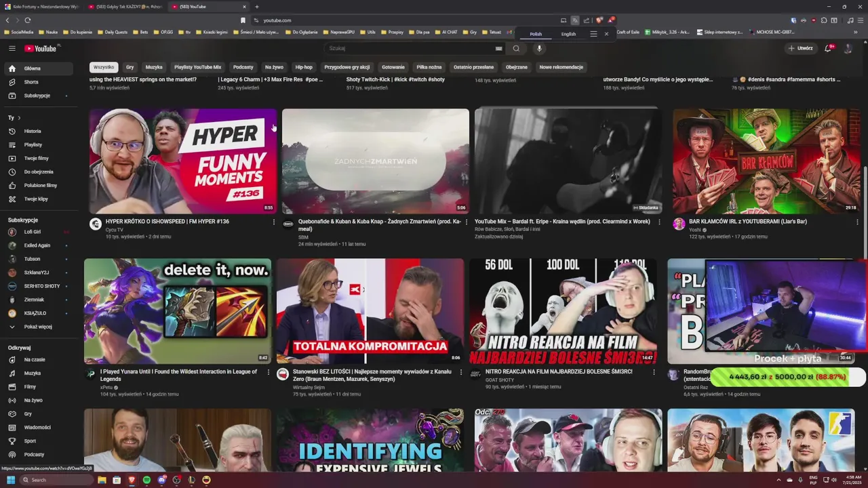The width and height of the screenshot is (868, 488).
Task: Click the YouTube search input field
Action: point(410,48)
